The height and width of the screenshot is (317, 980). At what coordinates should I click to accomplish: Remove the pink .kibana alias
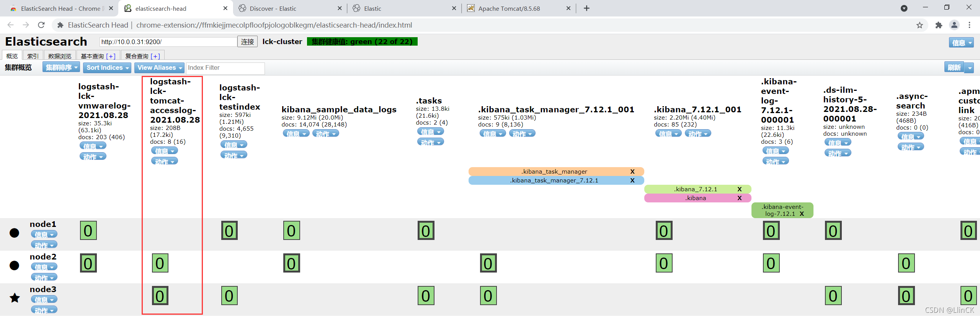740,198
